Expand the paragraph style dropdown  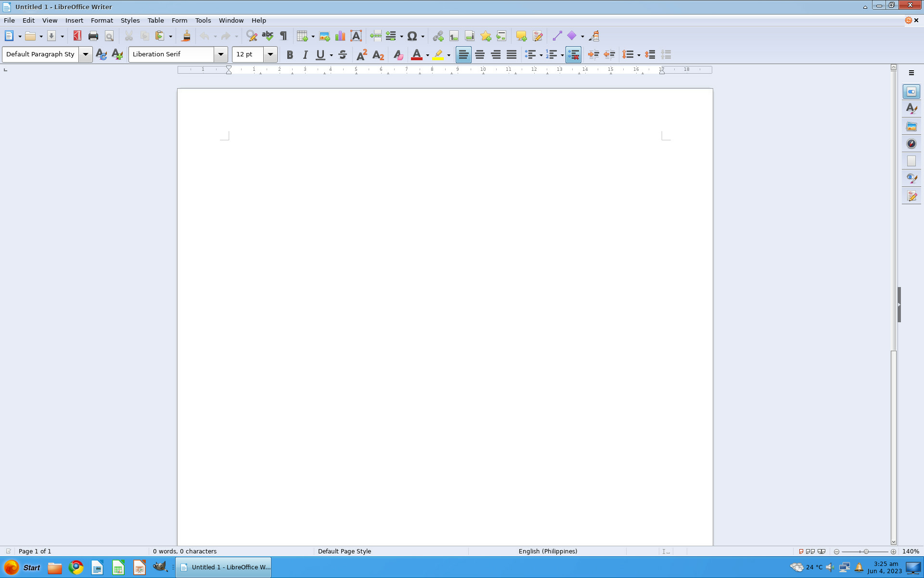click(x=86, y=54)
